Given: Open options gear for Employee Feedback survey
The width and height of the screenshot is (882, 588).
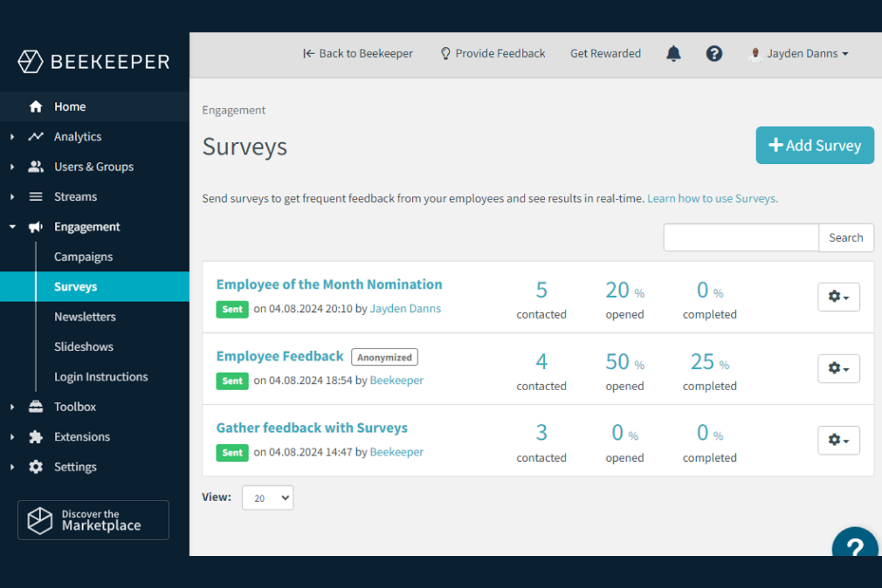Looking at the screenshot, I should pos(838,369).
